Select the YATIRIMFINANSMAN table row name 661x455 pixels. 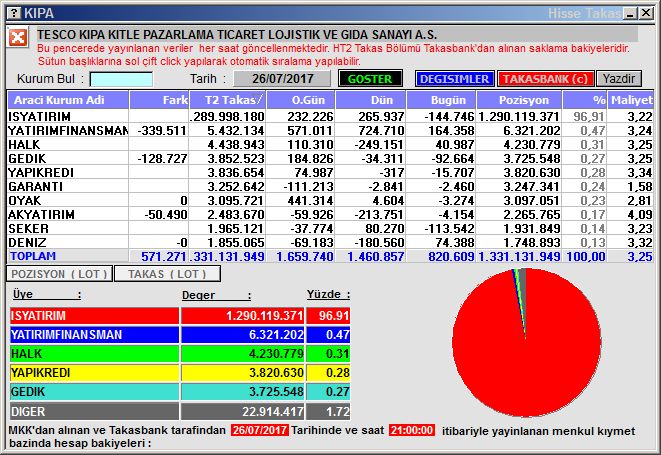[68, 131]
